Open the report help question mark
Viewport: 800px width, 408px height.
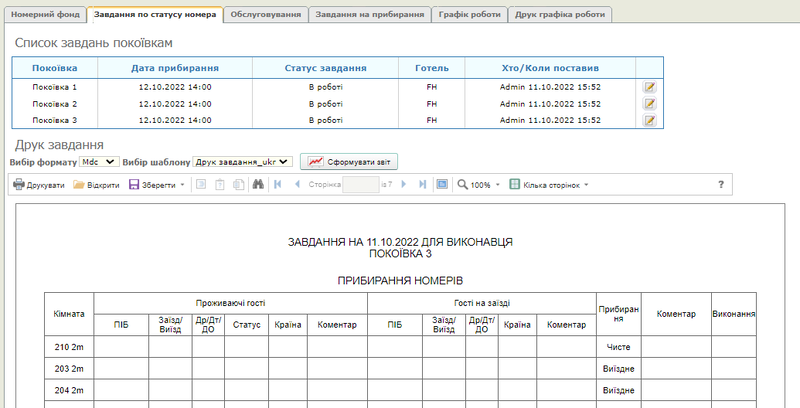721,185
